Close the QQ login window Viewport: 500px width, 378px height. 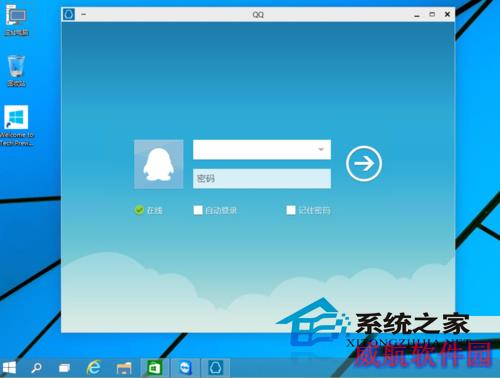tap(447, 14)
